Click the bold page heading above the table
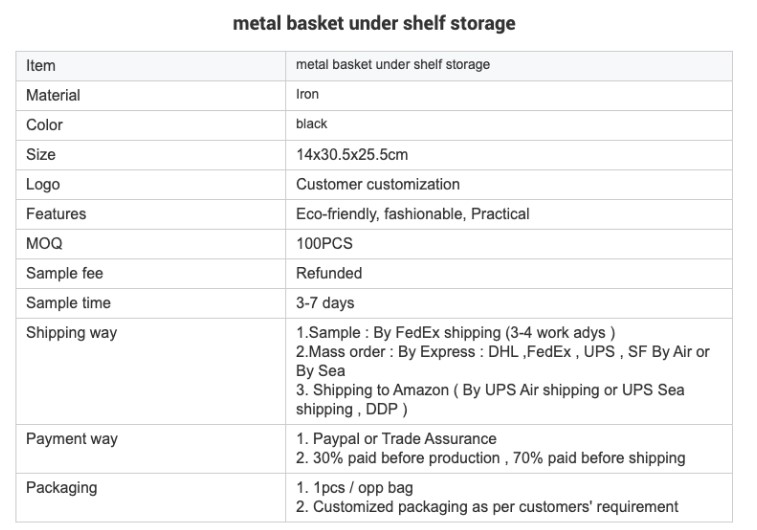Viewport: 757px width, 530px height. (x=374, y=23)
